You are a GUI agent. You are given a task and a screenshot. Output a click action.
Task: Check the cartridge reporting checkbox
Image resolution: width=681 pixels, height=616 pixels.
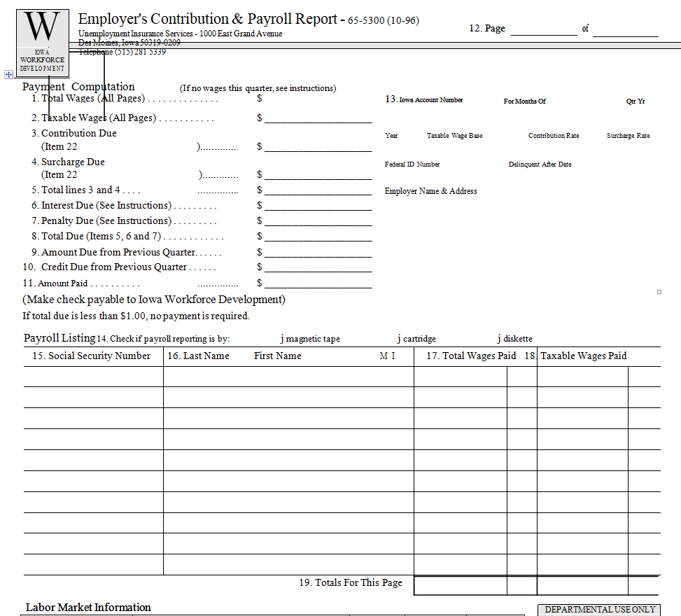pos(399,339)
